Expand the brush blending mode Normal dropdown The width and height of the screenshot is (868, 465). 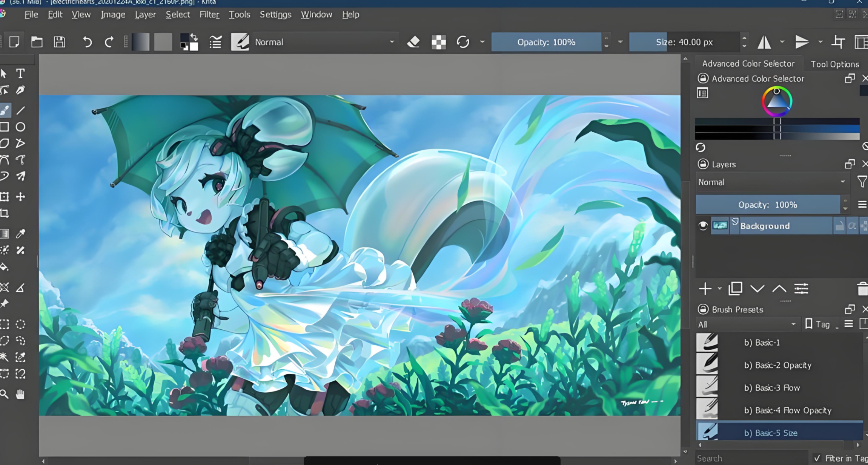point(325,42)
